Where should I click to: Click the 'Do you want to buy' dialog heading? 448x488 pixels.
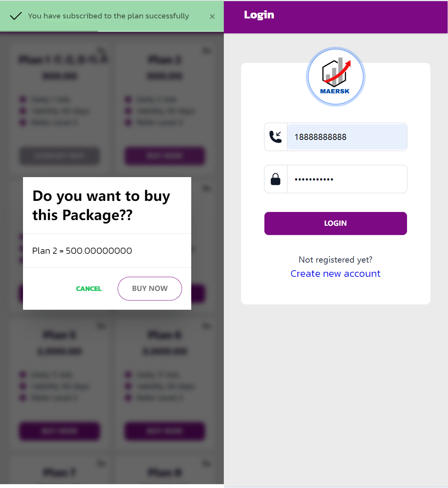101,205
